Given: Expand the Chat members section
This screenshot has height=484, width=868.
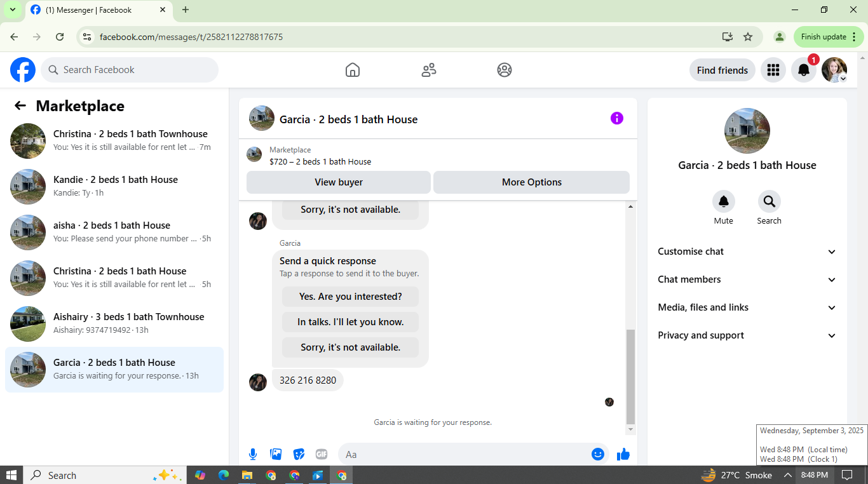Looking at the screenshot, I should (x=747, y=279).
